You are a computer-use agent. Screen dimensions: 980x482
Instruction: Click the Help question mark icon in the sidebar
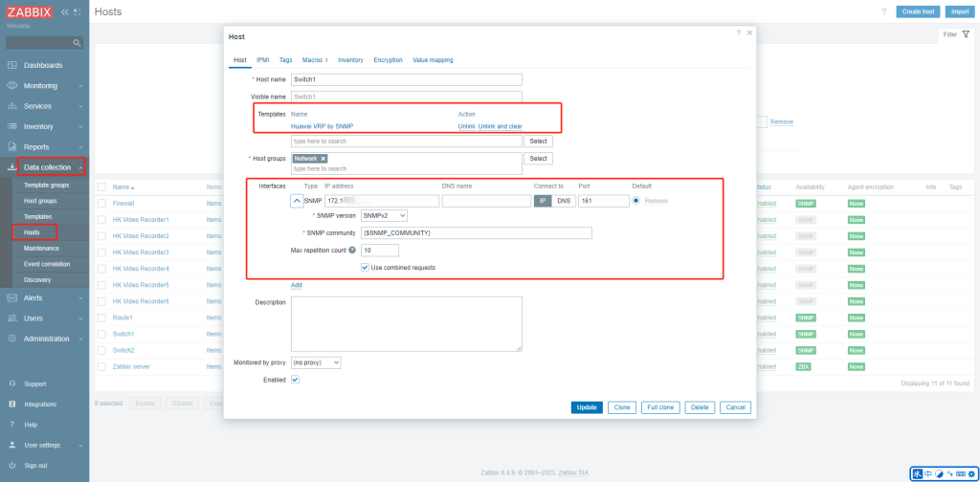11,426
